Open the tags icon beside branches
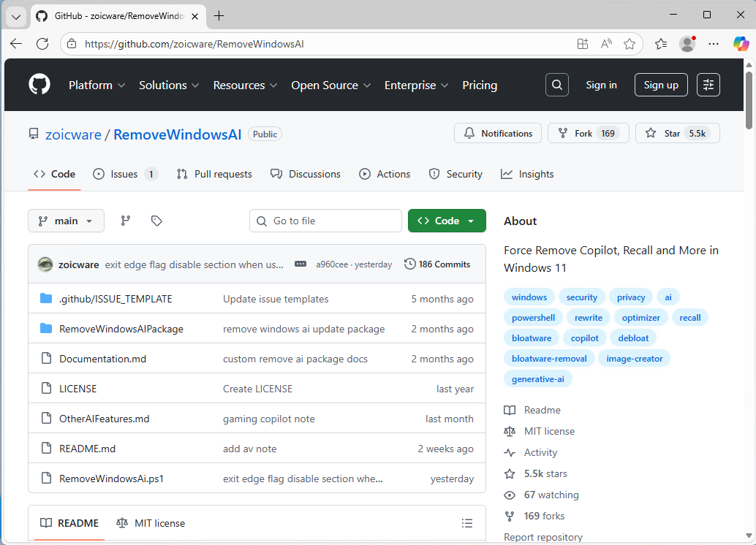Screen dimensions: 756x545 point(156,221)
